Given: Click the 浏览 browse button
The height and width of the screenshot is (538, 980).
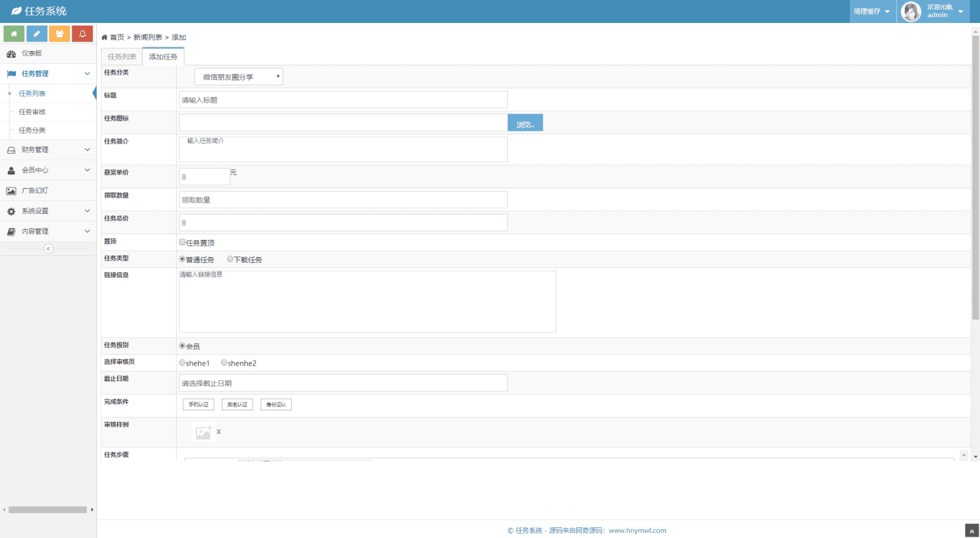Looking at the screenshot, I should tap(525, 123).
